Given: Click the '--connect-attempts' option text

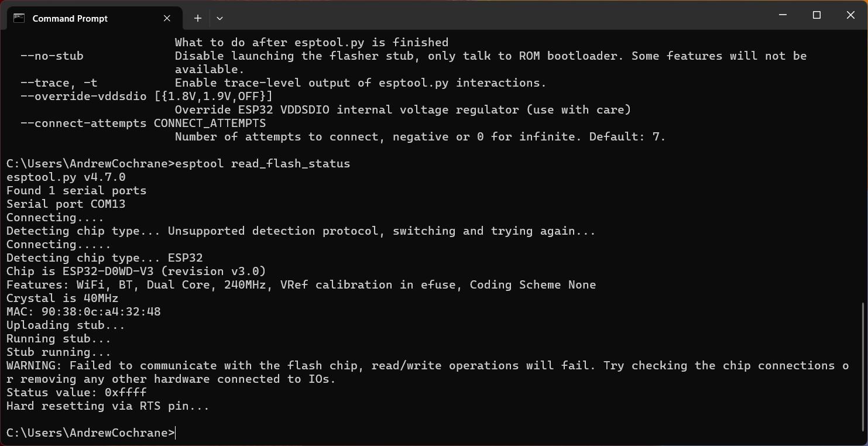Looking at the screenshot, I should click(x=83, y=123).
